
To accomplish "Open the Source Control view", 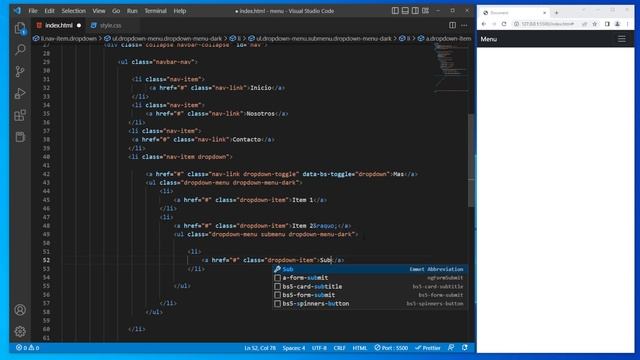I will (20, 72).
